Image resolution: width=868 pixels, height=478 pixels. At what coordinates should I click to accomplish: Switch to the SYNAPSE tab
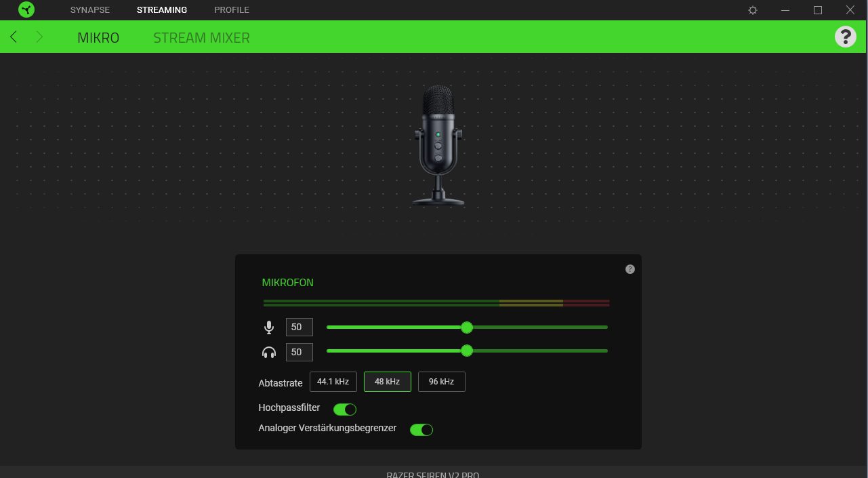tap(89, 10)
